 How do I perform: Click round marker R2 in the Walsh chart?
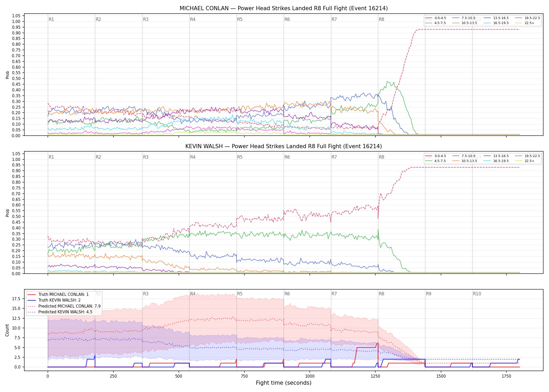click(98, 157)
